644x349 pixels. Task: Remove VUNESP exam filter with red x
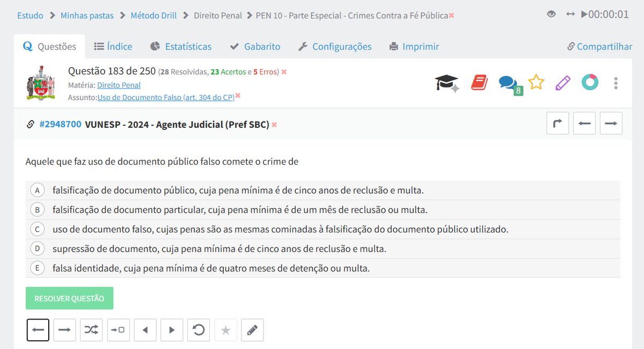274,125
